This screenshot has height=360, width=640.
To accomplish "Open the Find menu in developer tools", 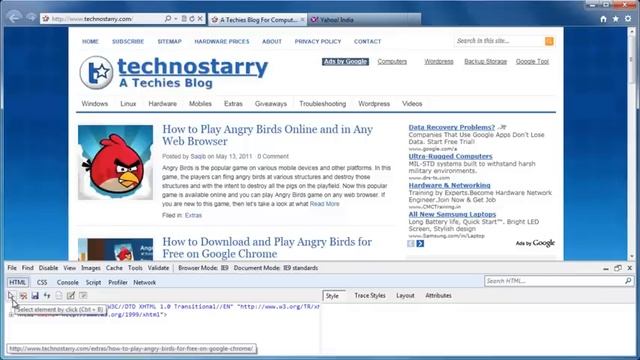I will pyautogui.click(x=28, y=268).
